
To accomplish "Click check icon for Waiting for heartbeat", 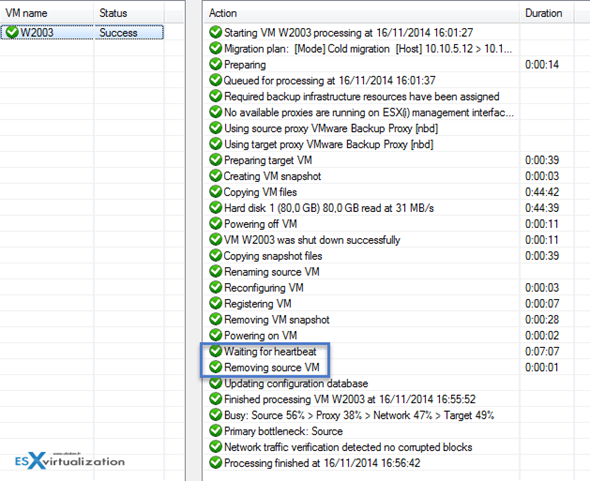I will (x=216, y=351).
